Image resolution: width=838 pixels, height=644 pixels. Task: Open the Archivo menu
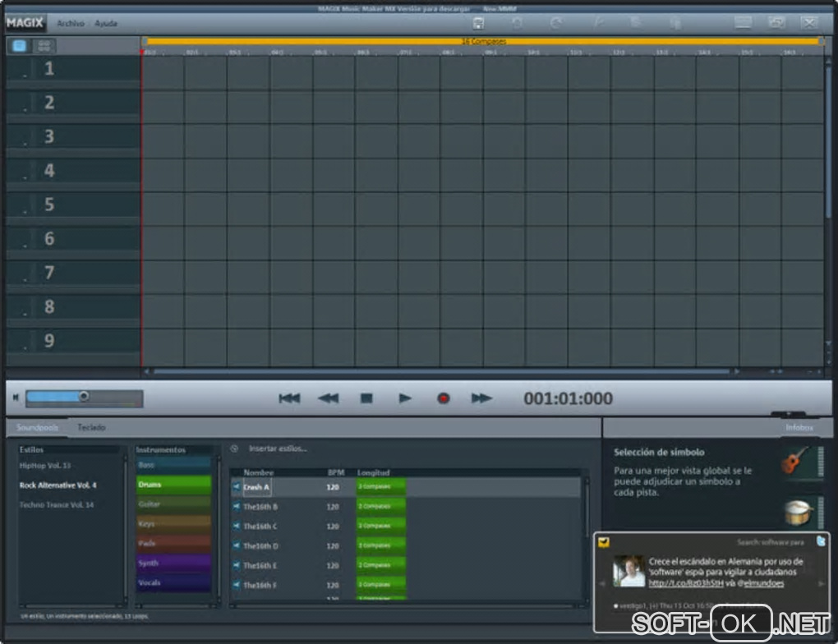71,24
